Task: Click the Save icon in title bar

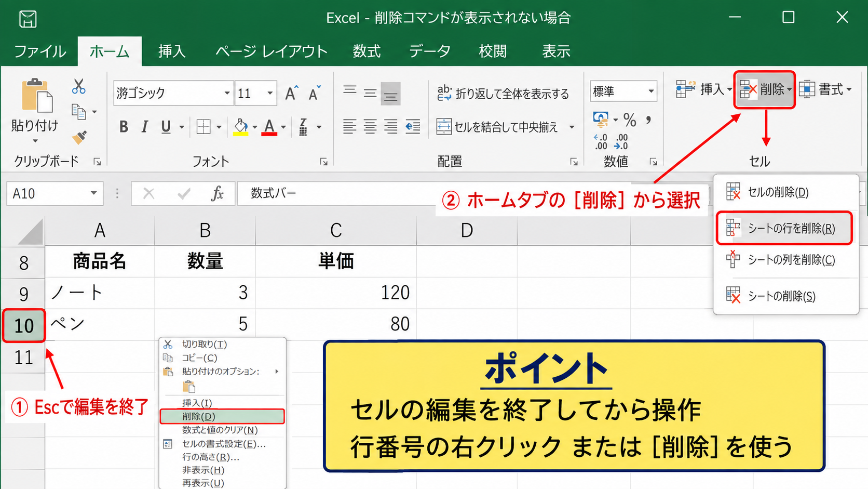Action: [x=28, y=19]
